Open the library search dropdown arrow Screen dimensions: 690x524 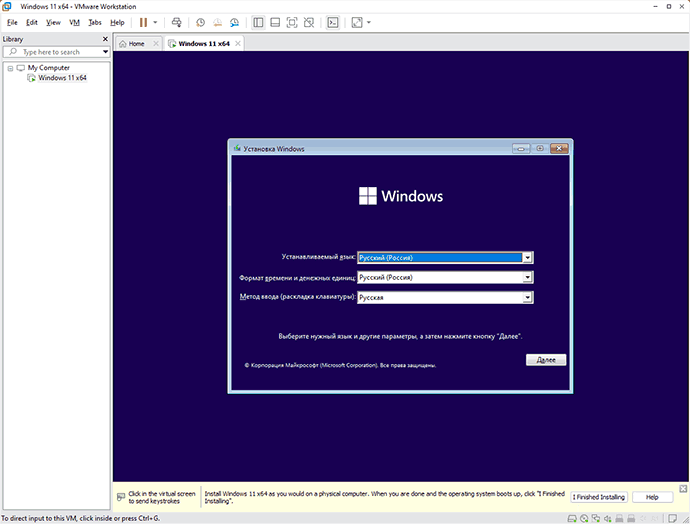tap(106, 52)
